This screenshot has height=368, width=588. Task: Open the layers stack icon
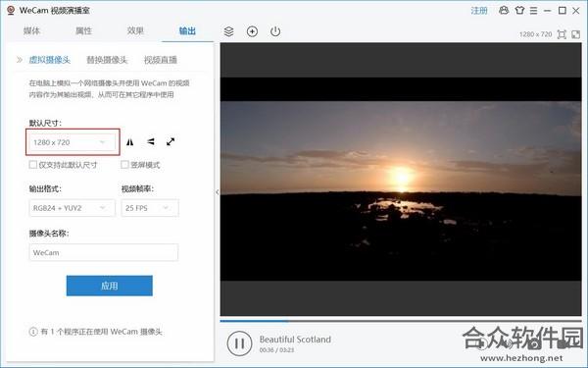coord(228,31)
